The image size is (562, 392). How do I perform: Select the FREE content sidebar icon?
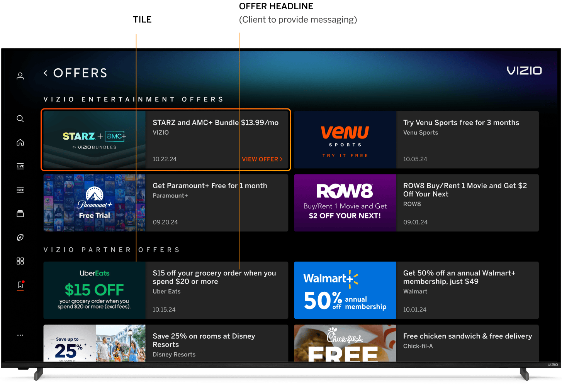click(x=20, y=189)
